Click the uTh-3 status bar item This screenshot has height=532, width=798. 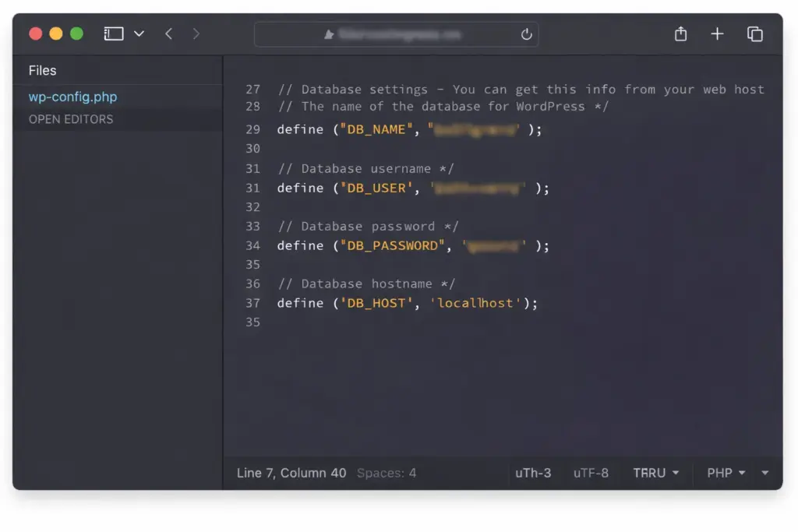pos(533,473)
